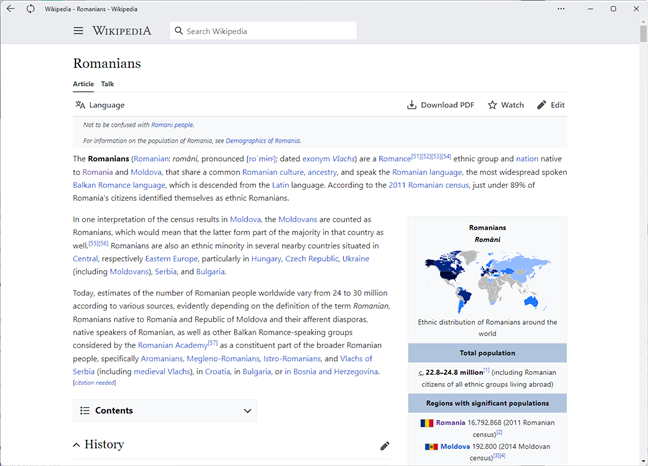
Task: Switch to the Talk tab
Action: [107, 84]
